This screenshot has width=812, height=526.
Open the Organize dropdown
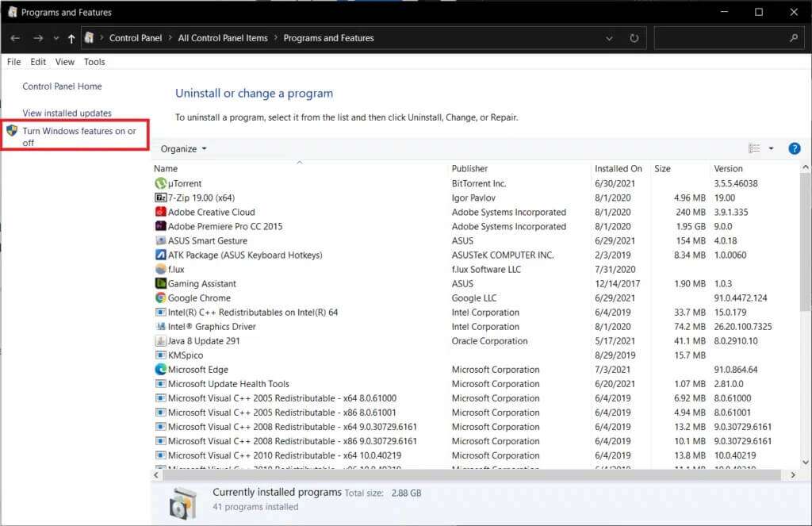point(183,148)
